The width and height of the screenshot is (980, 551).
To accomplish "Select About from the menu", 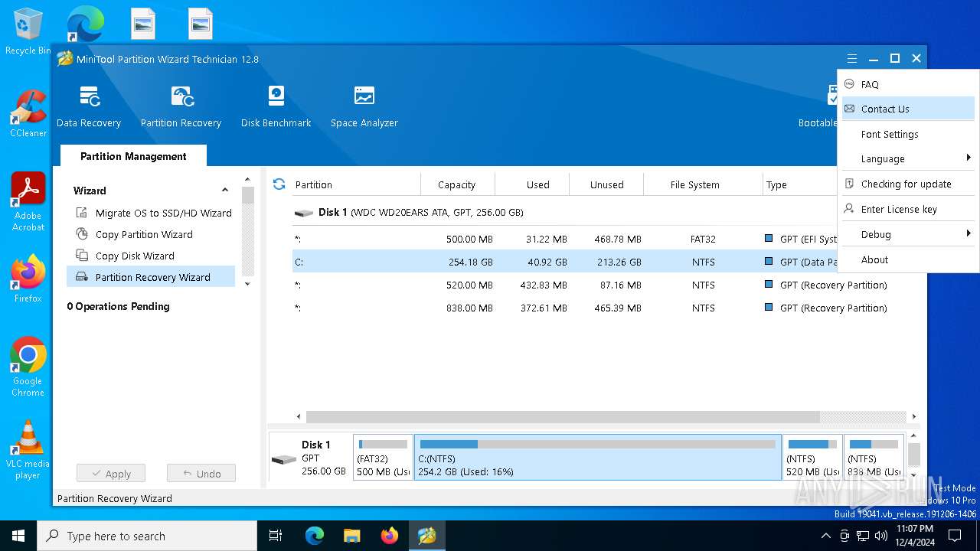I will (908, 259).
